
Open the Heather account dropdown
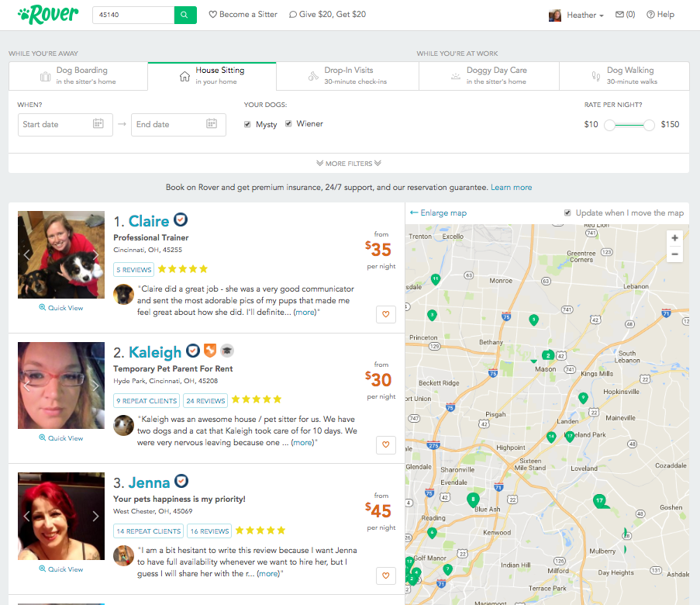point(584,16)
